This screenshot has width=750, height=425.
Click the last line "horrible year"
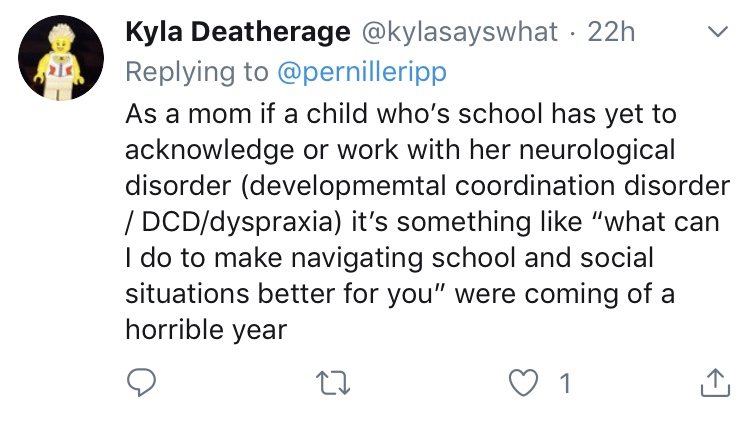[206, 330]
